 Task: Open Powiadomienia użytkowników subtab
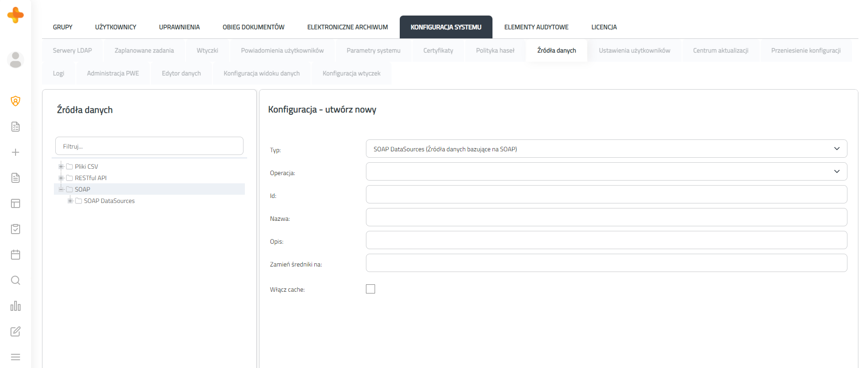pos(282,50)
